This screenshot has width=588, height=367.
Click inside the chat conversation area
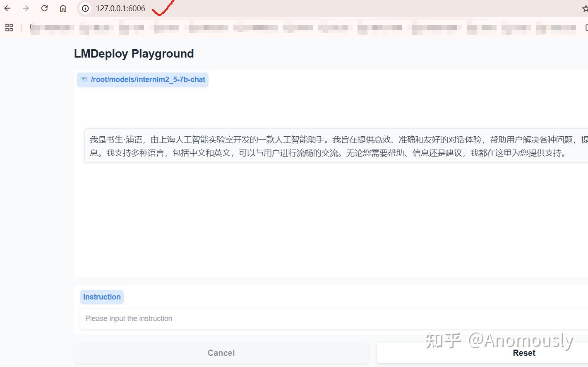tap(331, 215)
